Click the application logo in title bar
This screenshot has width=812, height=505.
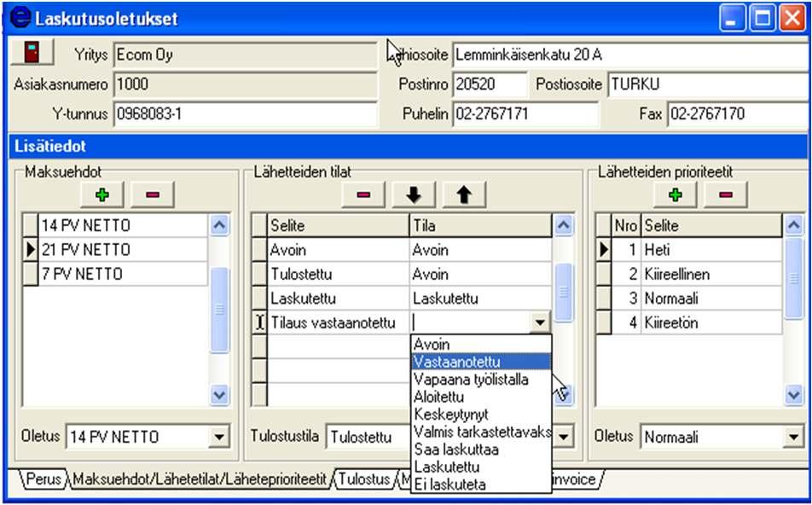[x=20, y=18]
